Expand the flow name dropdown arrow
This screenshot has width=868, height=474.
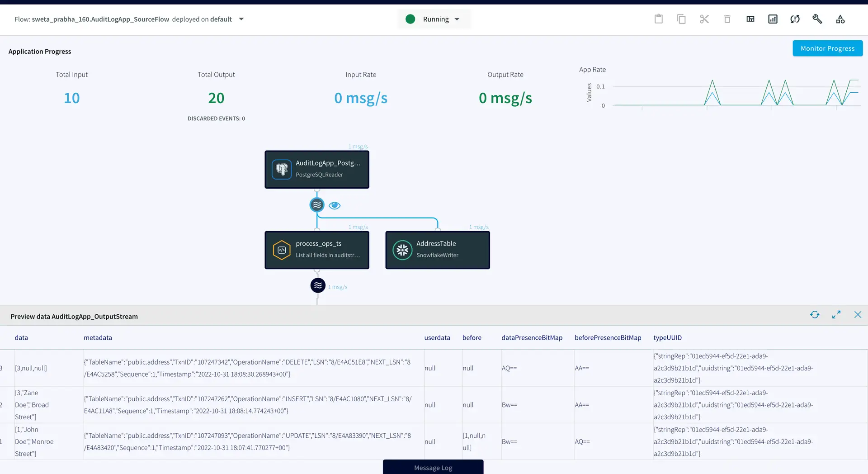pyautogui.click(x=241, y=19)
